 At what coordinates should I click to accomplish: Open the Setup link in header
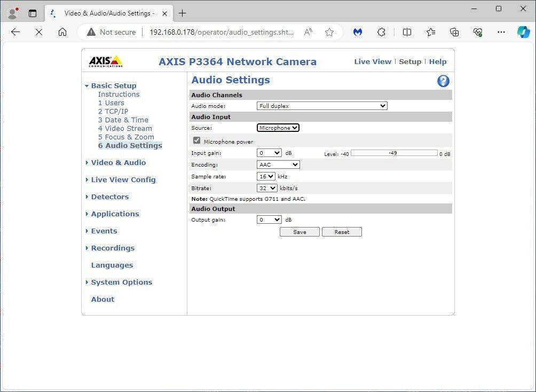[410, 61]
